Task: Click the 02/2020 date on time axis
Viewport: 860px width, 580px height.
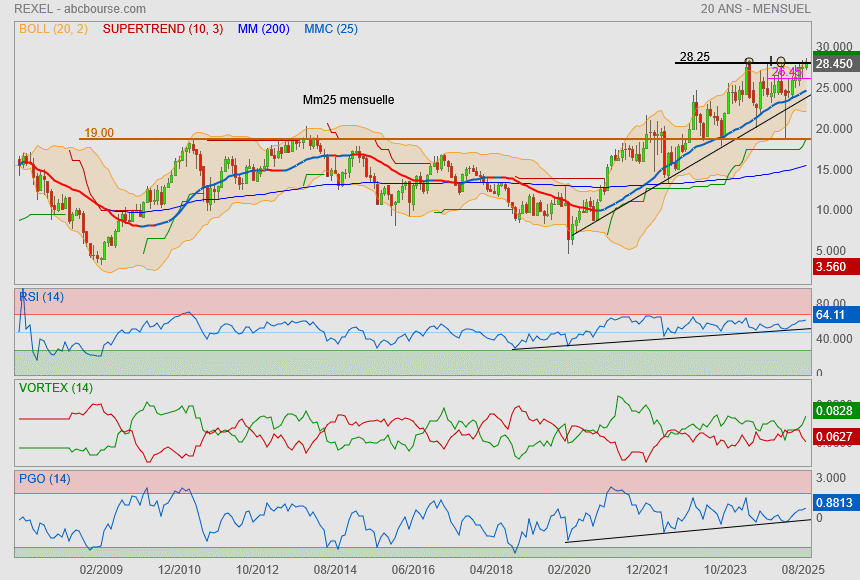Action: click(x=571, y=568)
